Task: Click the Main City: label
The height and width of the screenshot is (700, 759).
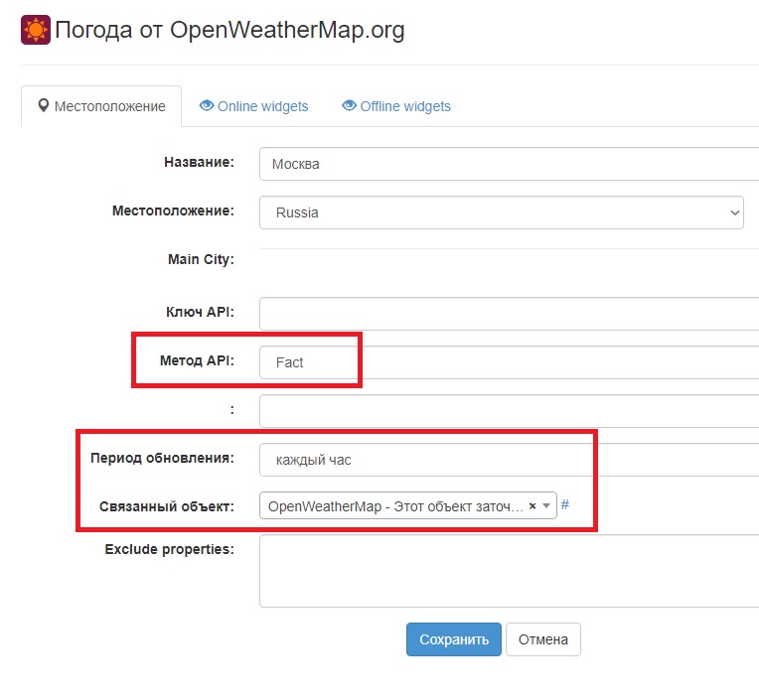Action: coord(201,260)
